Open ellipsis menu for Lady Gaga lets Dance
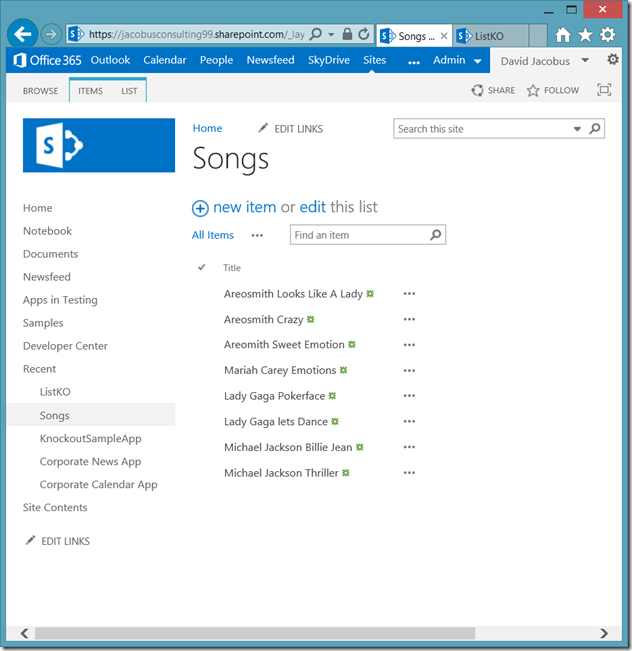 click(x=409, y=421)
